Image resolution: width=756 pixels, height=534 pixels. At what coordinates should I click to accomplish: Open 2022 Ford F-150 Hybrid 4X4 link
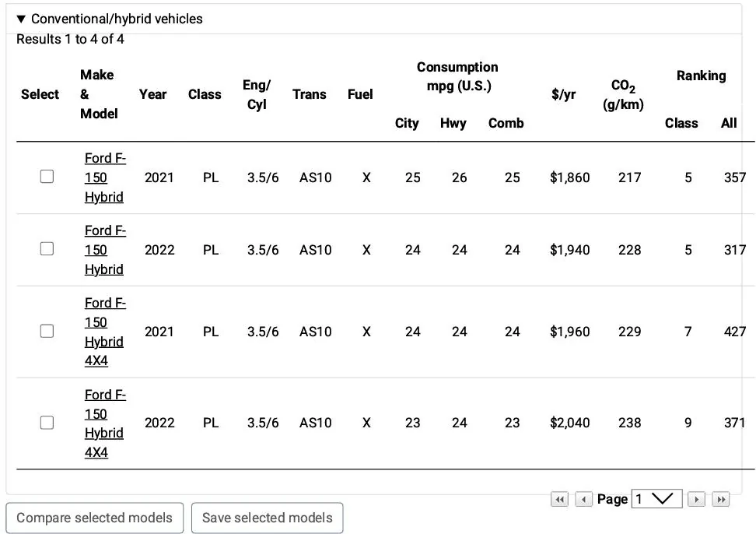[105, 423]
